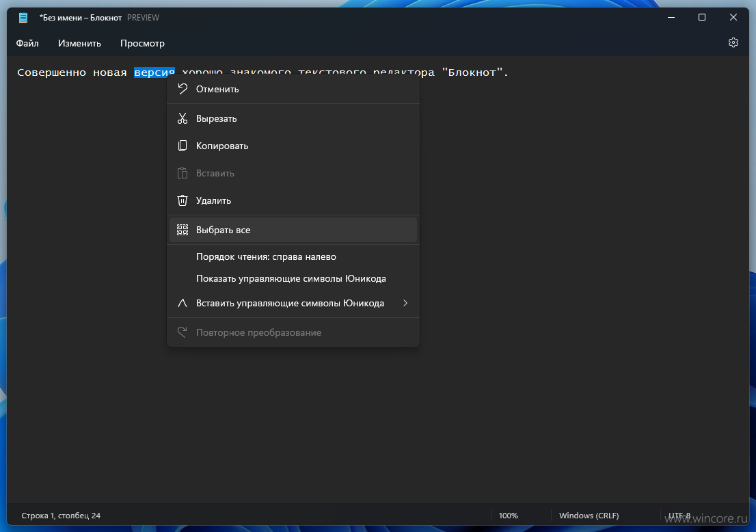The image size is (756, 532).
Task: Choose Копировать from the context menu
Action: 293,146
